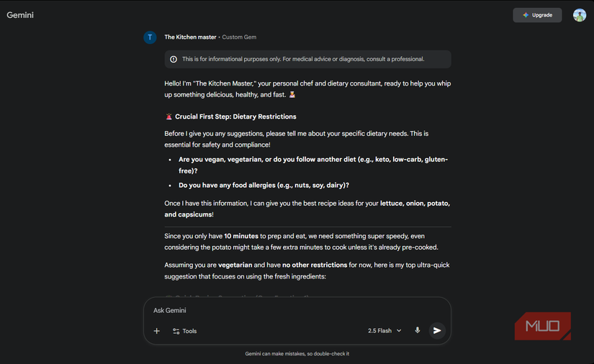Click the "Gemini can make mistakes" footer text

coord(297,354)
